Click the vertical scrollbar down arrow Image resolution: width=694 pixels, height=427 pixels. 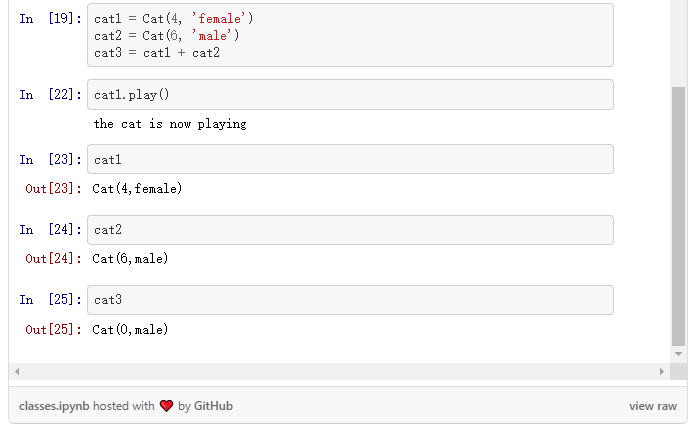679,354
